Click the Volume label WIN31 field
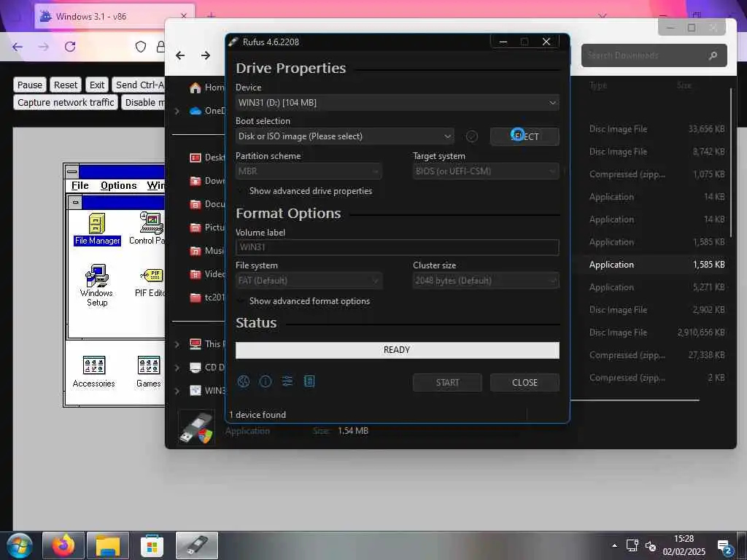747x560 pixels. click(398, 248)
